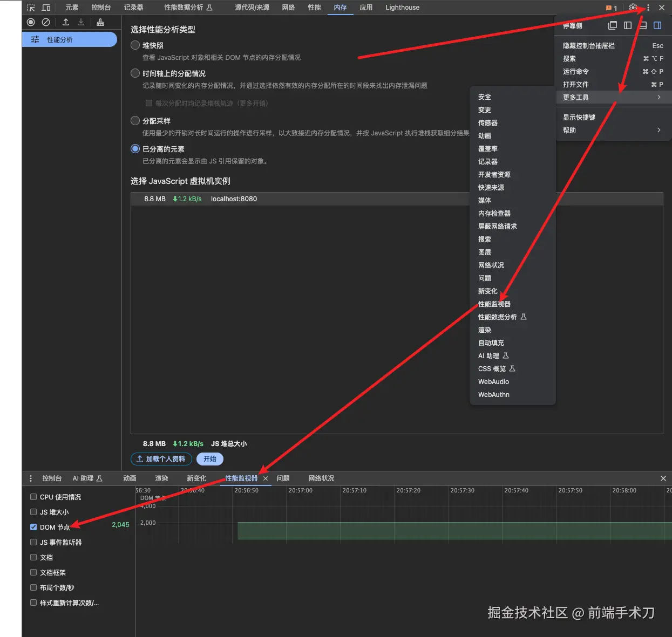Choose 运行命令 menu item
This screenshot has width=672, height=637.
click(x=613, y=71)
